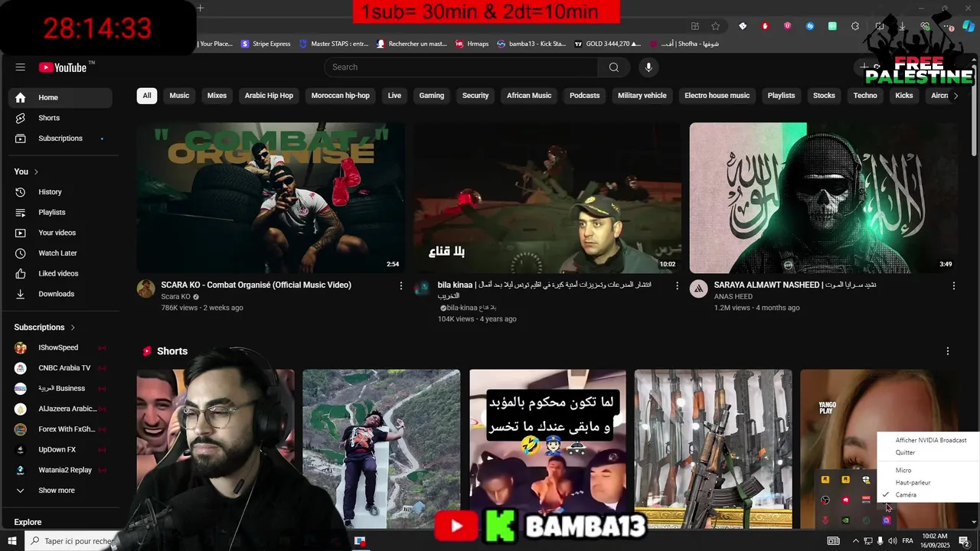Expand the Subscriptions heading chevron
This screenshot has height=551, width=980.
[x=73, y=328]
